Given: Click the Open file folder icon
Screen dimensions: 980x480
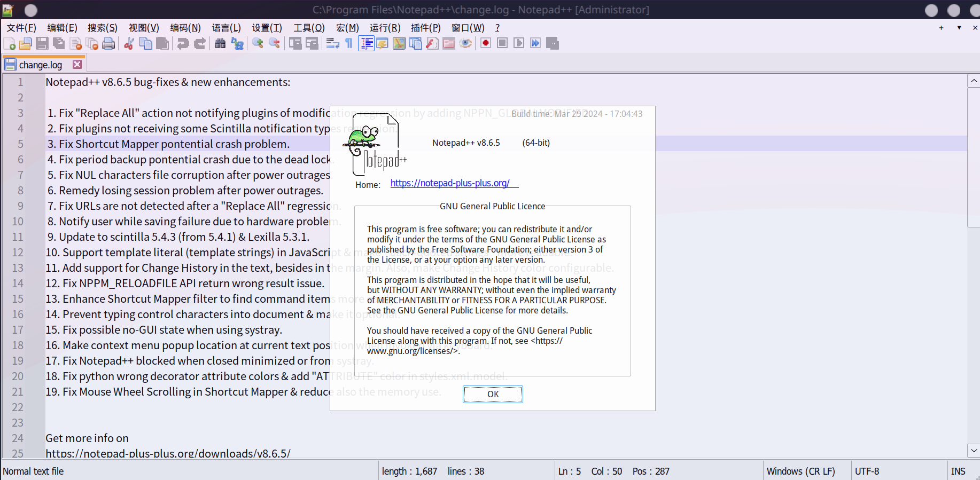Looking at the screenshot, I should (x=26, y=43).
